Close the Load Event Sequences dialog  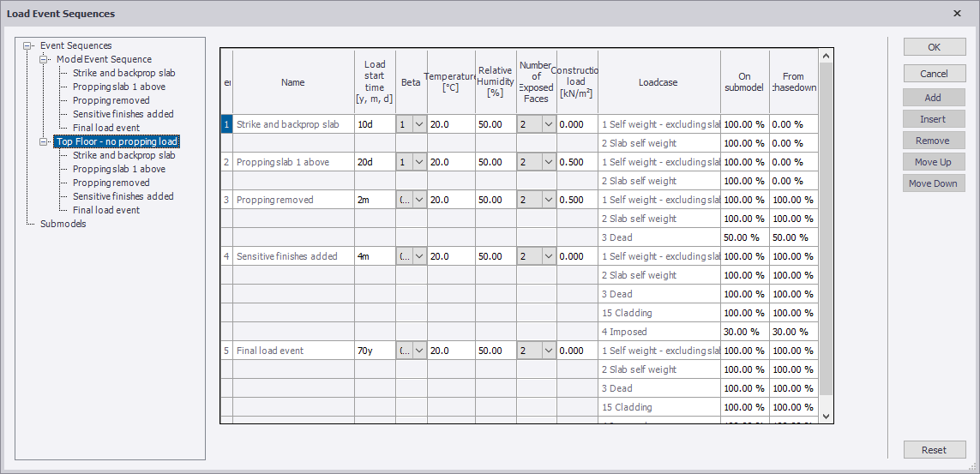coord(957,13)
